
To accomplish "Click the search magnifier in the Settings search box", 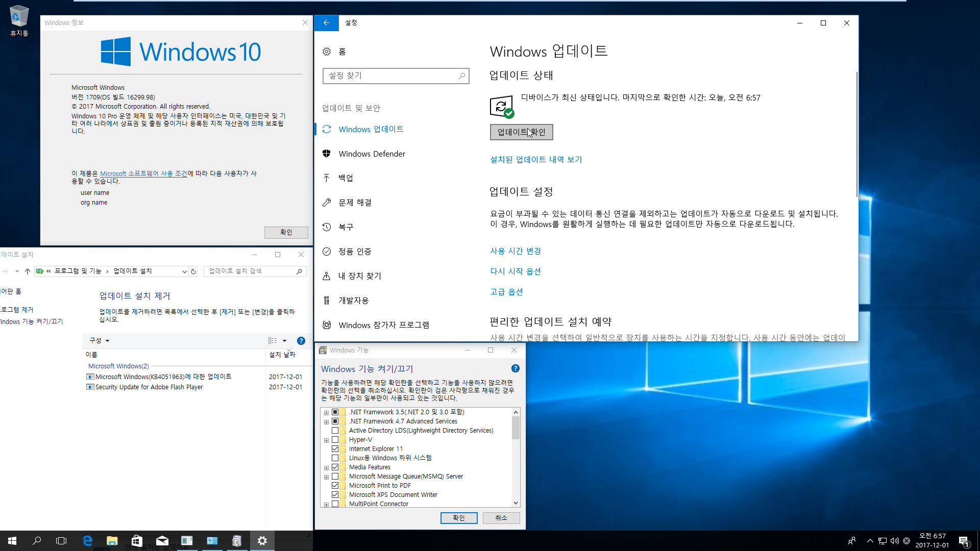I will [461, 76].
